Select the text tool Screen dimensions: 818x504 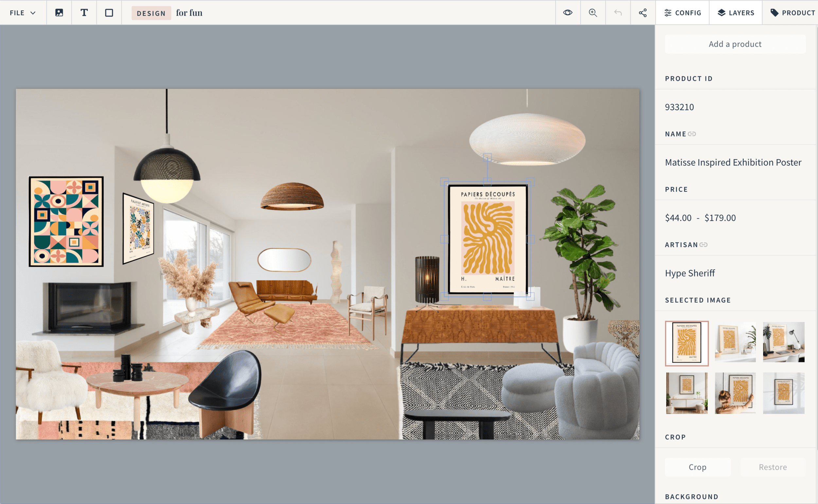84,13
